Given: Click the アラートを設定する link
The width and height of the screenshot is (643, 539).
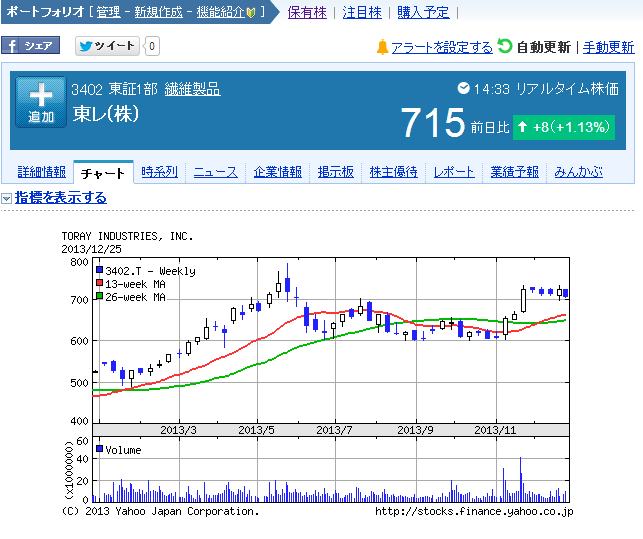Looking at the screenshot, I should tap(441, 47).
